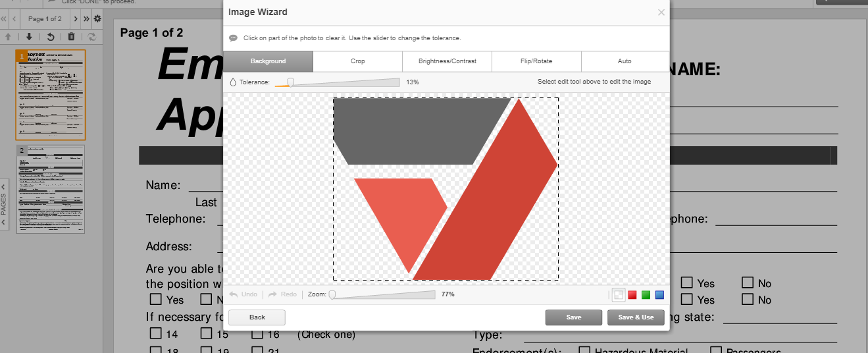This screenshot has width=868, height=353.
Task: Choose the transparent checkerboard background swatch
Action: pyautogui.click(x=619, y=295)
